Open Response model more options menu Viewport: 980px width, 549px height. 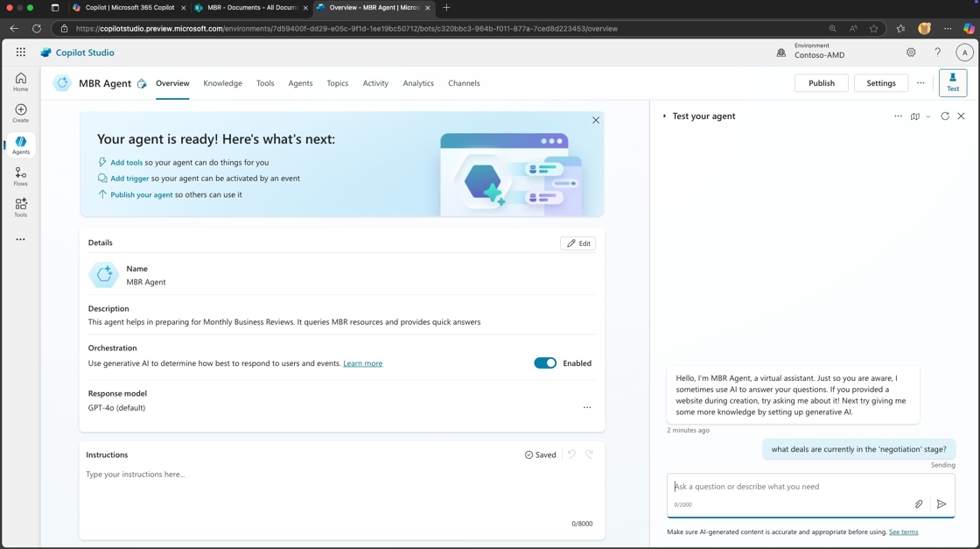click(x=587, y=407)
